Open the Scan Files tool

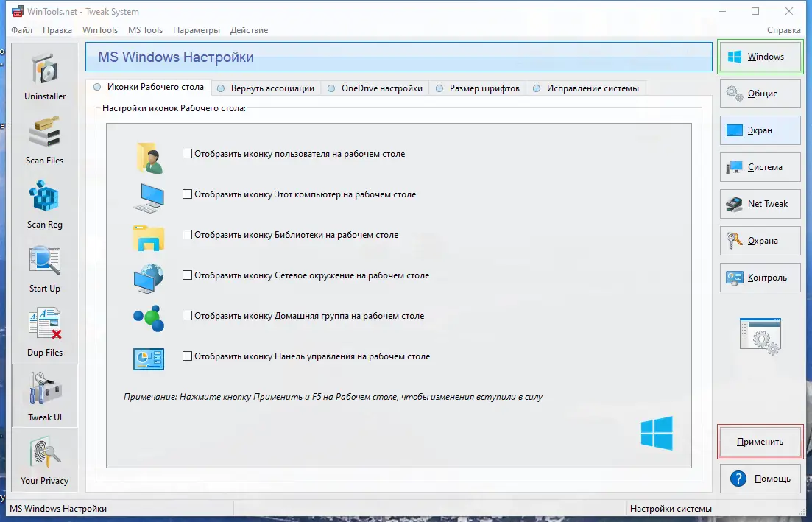[44, 141]
